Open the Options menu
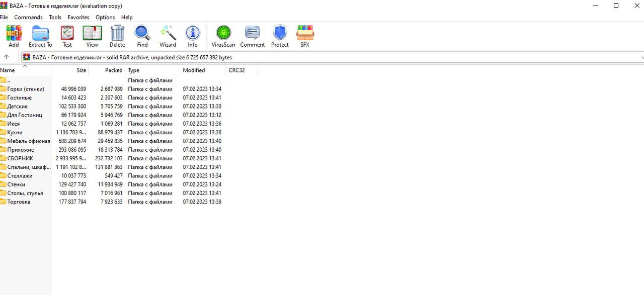The image size is (644, 295). (x=105, y=17)
